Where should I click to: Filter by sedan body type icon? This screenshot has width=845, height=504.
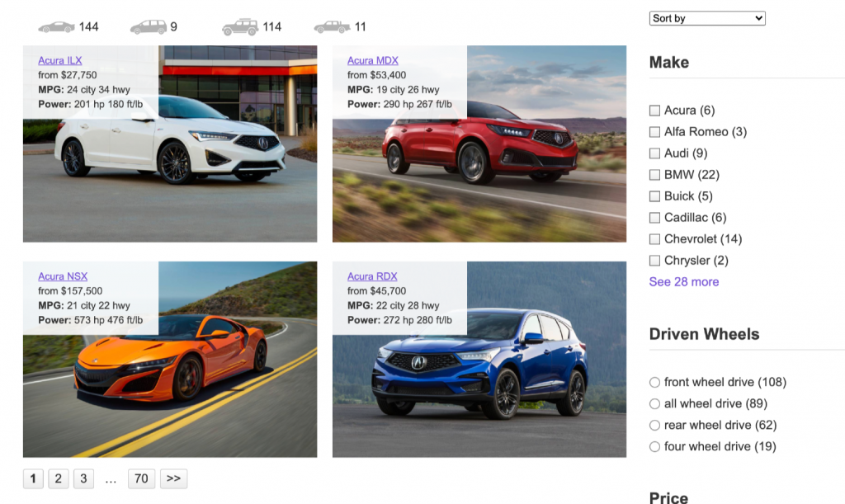tap(56, 27)
